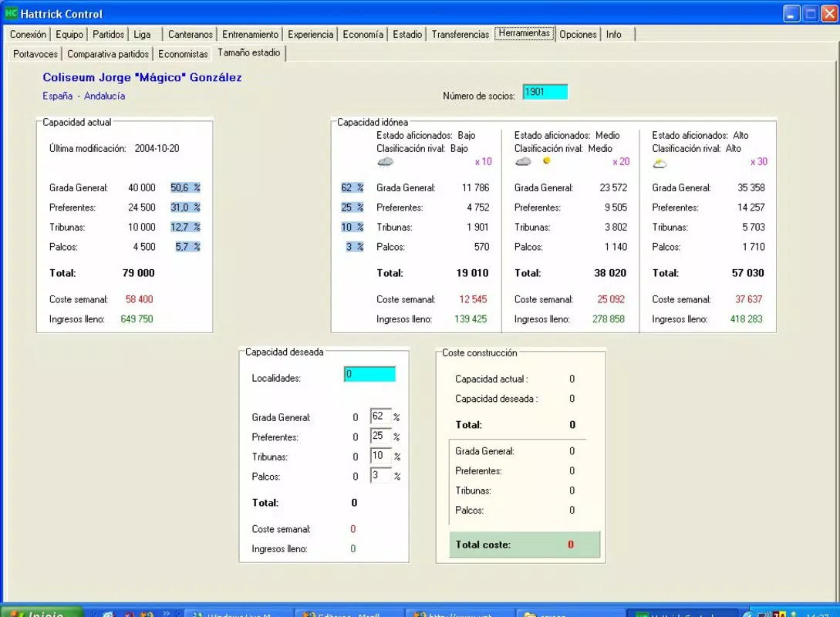Switch to the Transferencias tab

click(x=460, y=34)
